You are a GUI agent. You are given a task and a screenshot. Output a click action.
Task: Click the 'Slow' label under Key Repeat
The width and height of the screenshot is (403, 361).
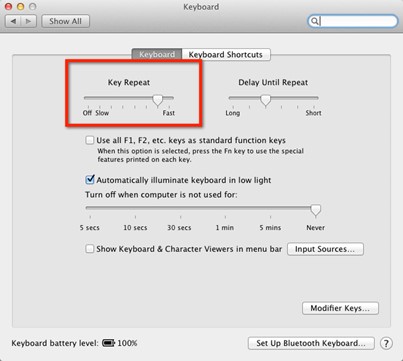(102, 113)
